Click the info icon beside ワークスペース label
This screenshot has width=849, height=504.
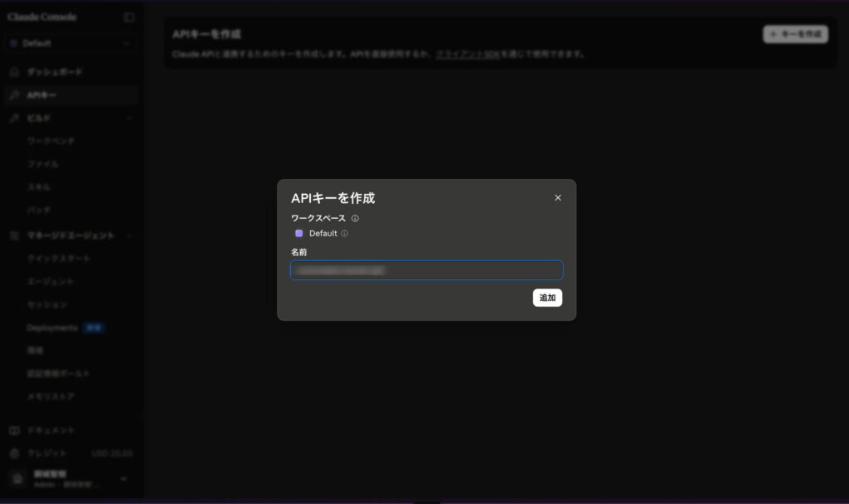[355, 219]
